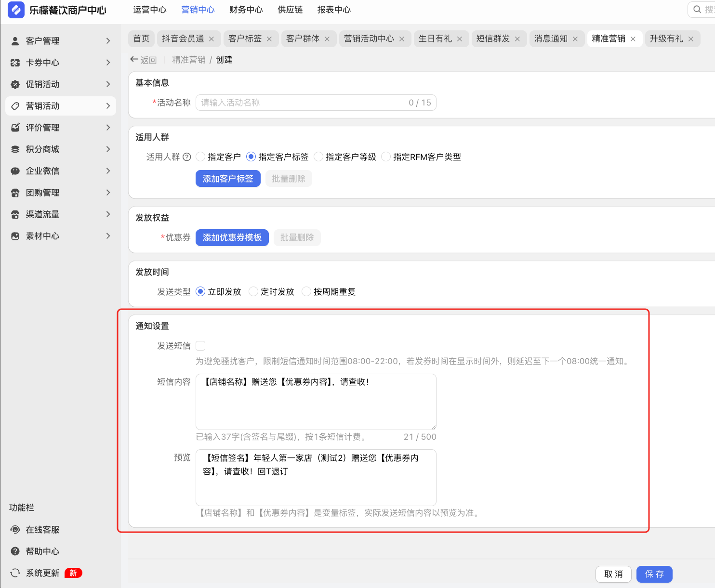
Task: Focus the 活动名称 input field
Action: 316,103
